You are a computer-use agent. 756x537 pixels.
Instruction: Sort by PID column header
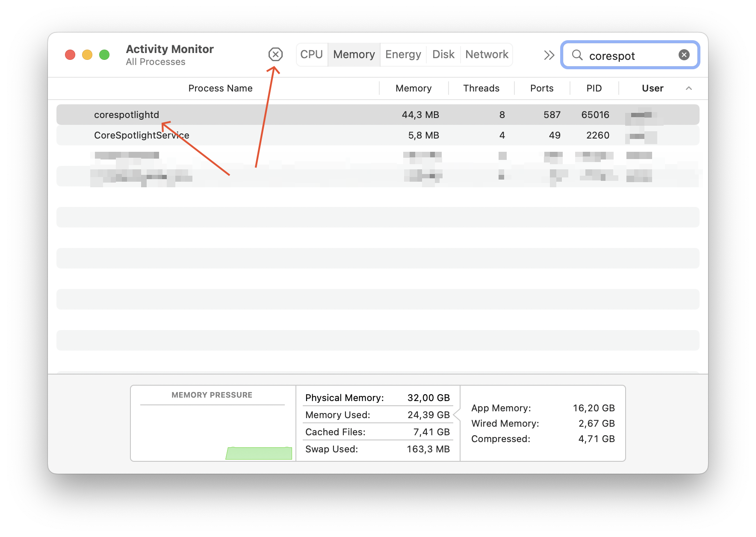click(594, 88)
